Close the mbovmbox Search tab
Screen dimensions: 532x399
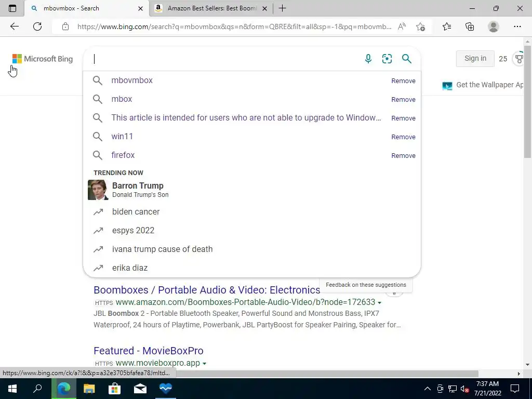pos(140,8)
